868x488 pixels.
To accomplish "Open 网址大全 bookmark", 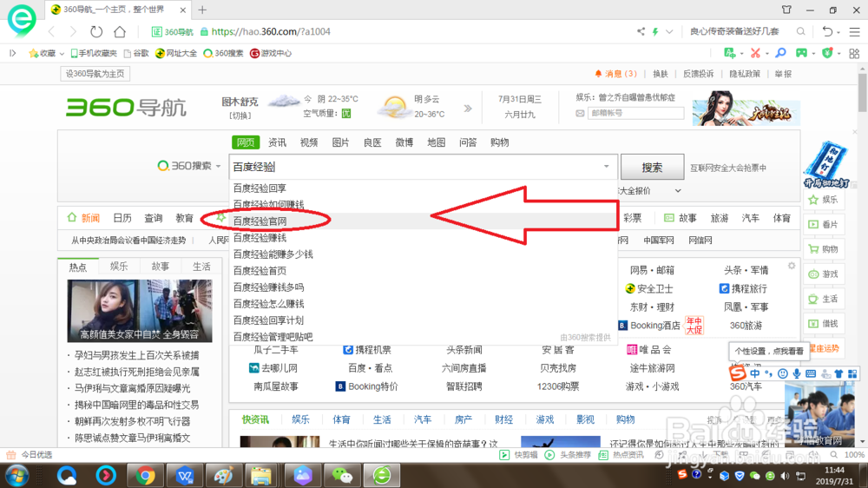I will pos(176,53).
